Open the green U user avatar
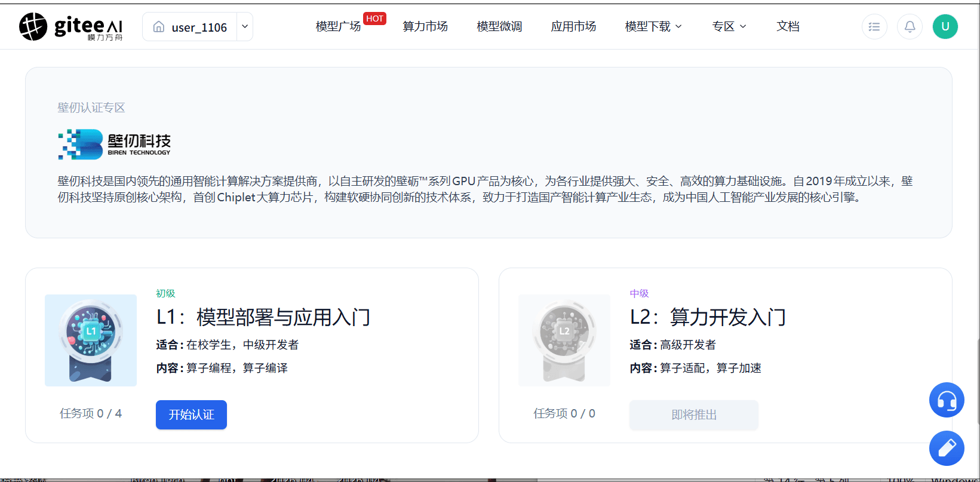 tap(945, 26)
